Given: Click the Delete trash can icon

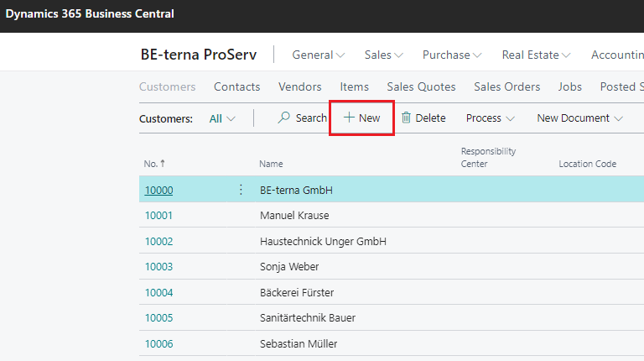Looking at the screenshot, I should tap(406, 118).
